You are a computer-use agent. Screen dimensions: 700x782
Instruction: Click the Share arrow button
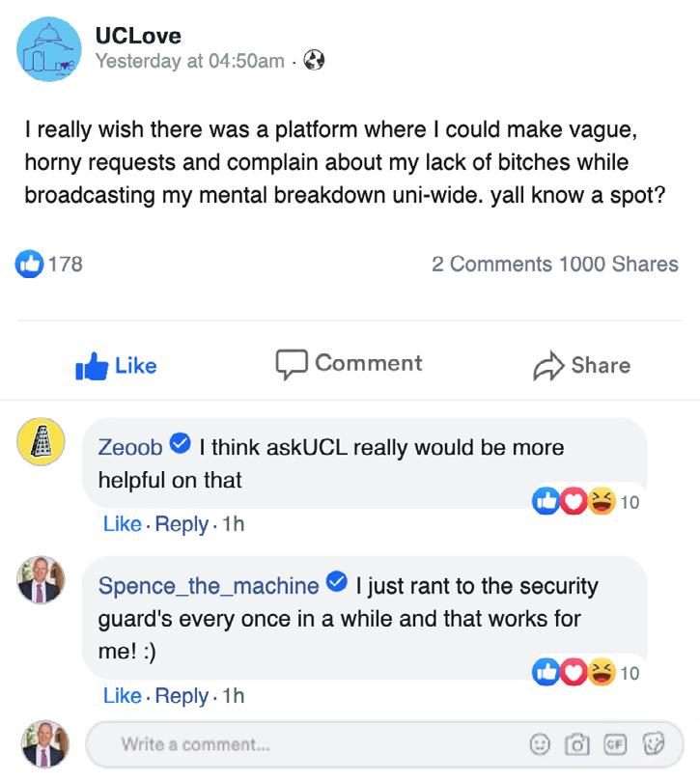[582, 365]
